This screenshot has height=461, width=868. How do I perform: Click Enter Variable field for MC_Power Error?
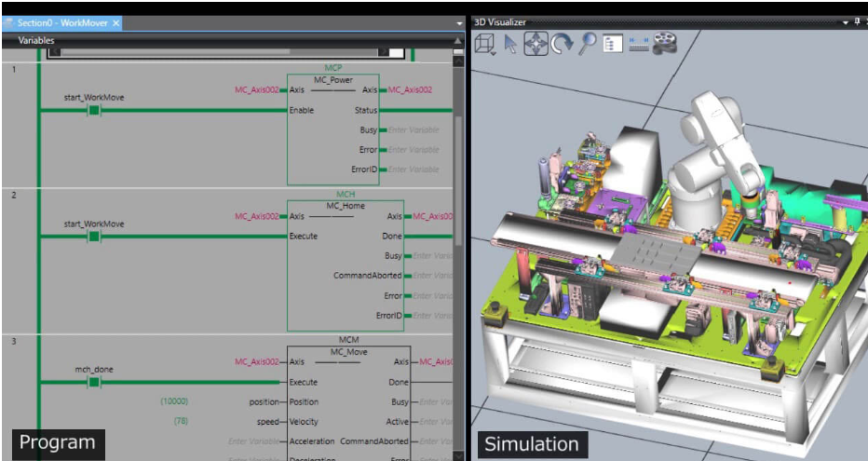(x=414, y=149)
